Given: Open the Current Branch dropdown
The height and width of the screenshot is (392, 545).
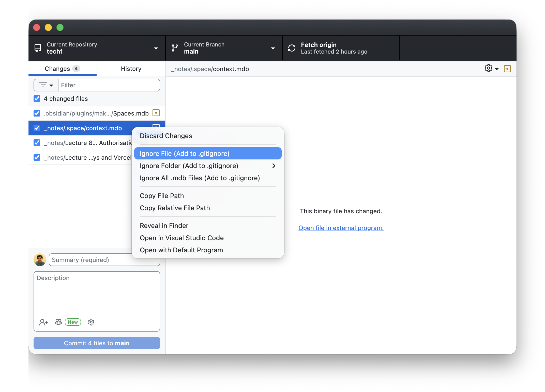Looking at the screenshot, I should tap(224, 48).
